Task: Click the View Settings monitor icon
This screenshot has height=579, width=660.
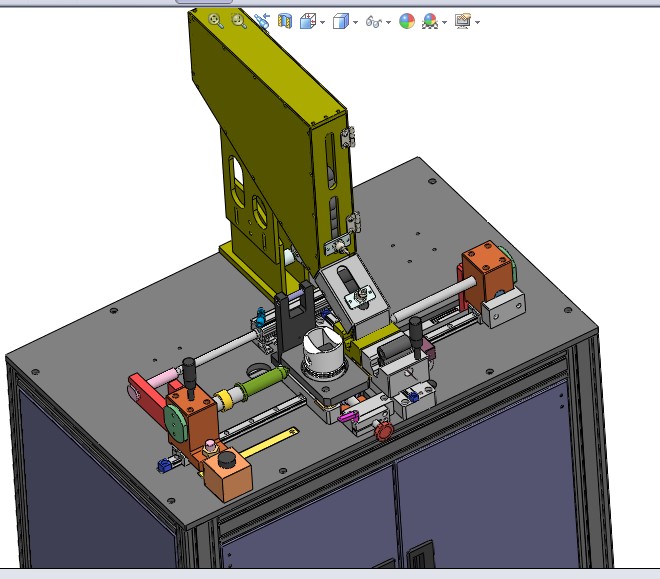Action: pyautogui.click(x=463, y=21)
